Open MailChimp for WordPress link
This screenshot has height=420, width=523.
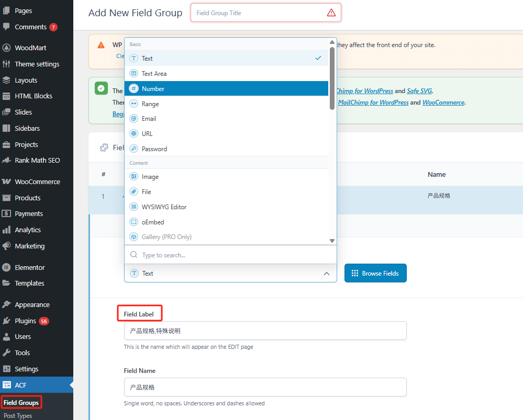(373, 103)
